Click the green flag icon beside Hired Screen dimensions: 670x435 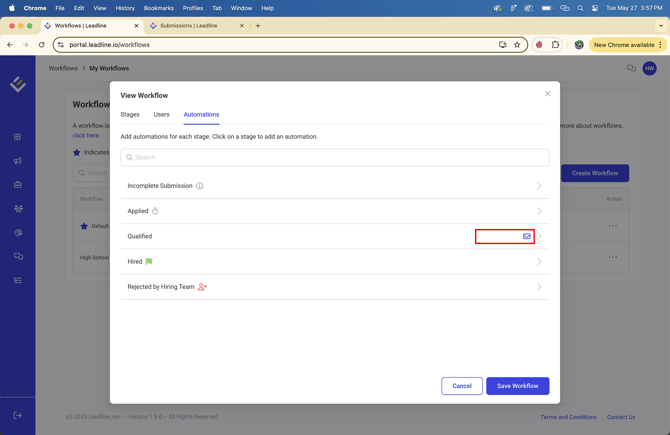(149, 262)
